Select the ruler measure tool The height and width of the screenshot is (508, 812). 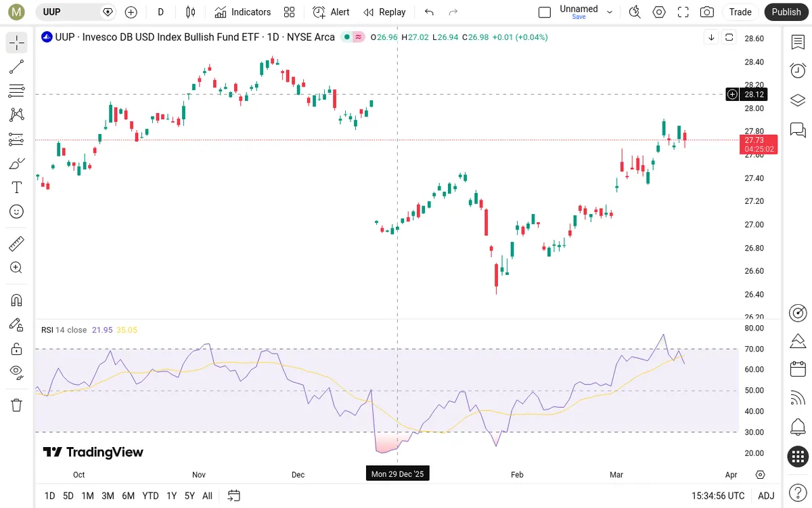pyautogui.click(x=17, y=243)
